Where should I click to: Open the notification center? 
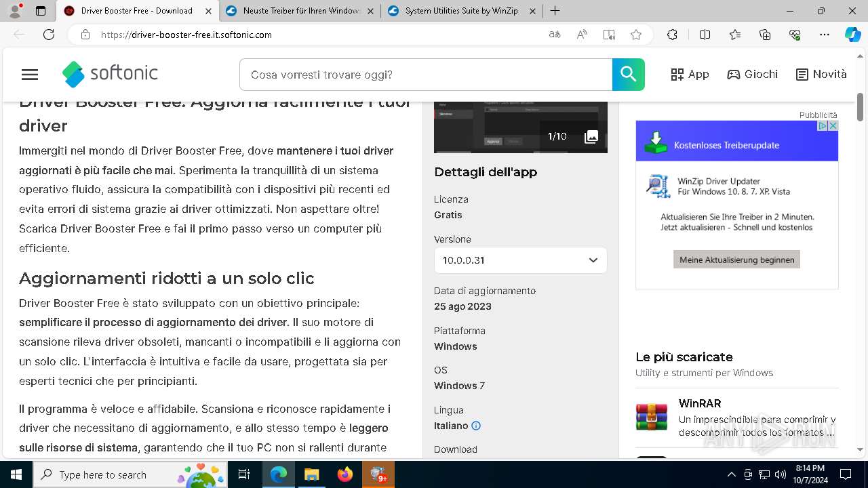(846, 474)
